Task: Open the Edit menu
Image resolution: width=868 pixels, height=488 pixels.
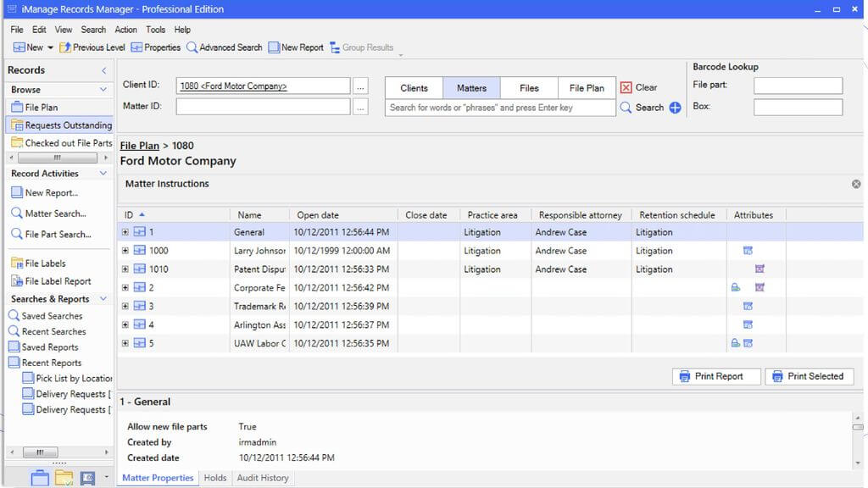Action: pyautogui.click(x=39, y=30)
